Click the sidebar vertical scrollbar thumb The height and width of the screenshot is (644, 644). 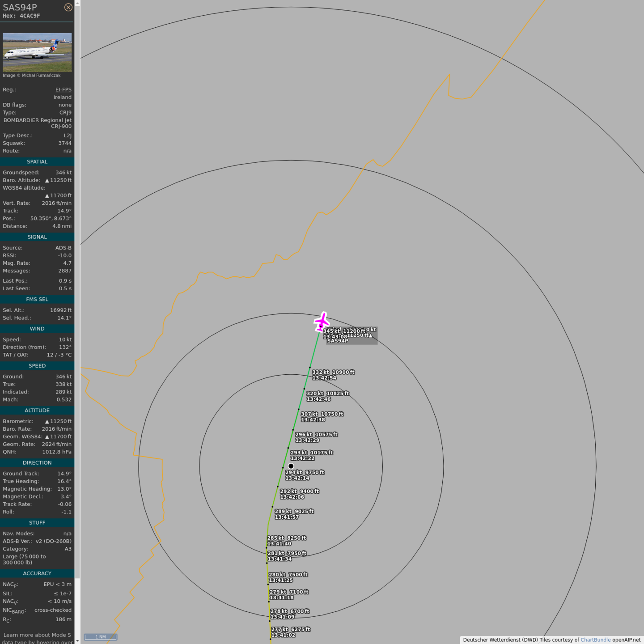(77, 291)
